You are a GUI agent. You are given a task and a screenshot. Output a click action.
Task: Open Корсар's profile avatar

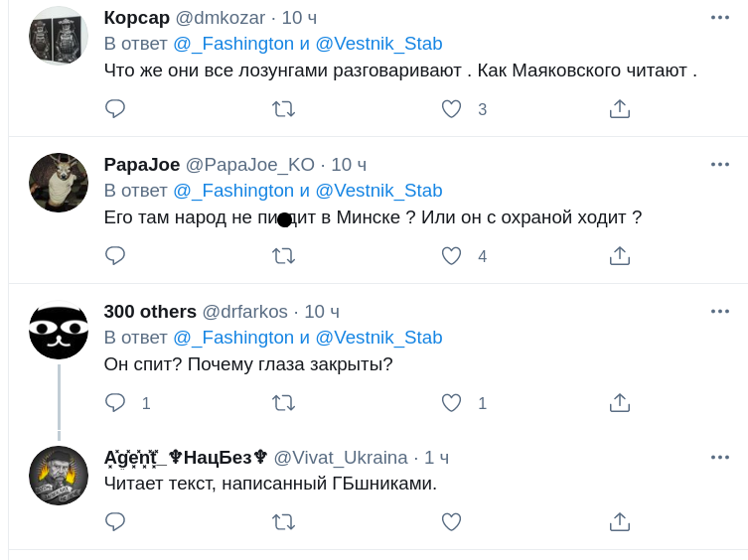click(x=59, y=36)
